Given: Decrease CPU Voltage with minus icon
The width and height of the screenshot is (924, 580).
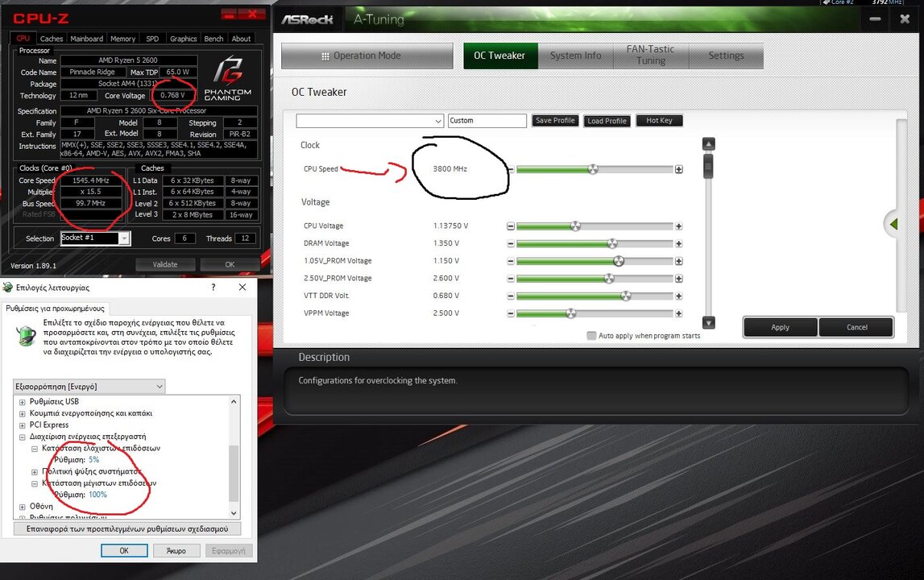Looking at the screenshot, I should coord(511,226).
